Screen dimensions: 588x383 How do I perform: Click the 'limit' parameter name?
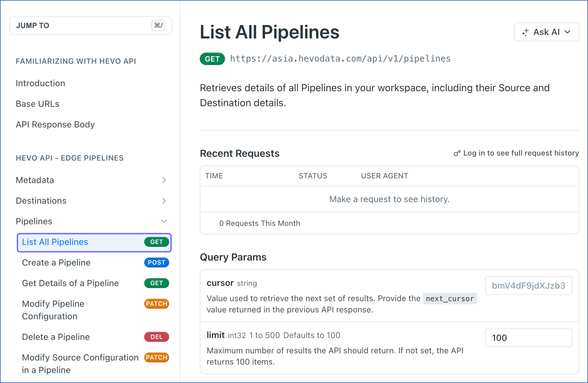click(x=216, y=335)
